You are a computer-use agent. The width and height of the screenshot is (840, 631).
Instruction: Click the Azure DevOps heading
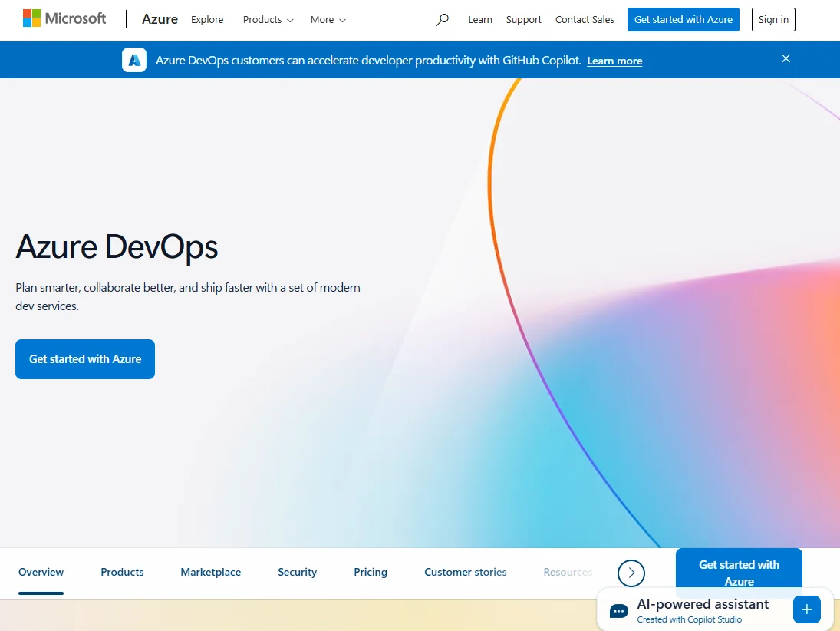coord(117,246)
